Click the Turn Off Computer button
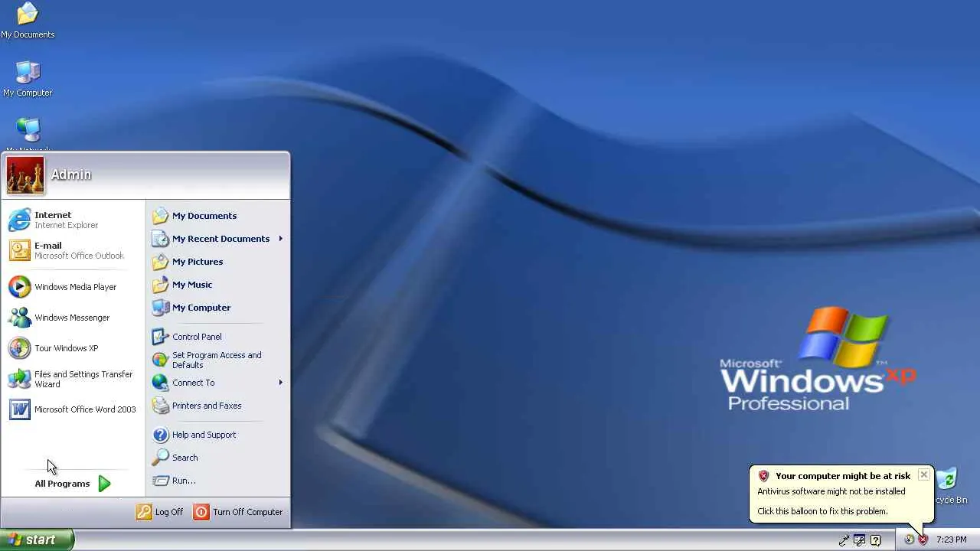Viewport: 980px width, 551px height. tap(239, 512)
